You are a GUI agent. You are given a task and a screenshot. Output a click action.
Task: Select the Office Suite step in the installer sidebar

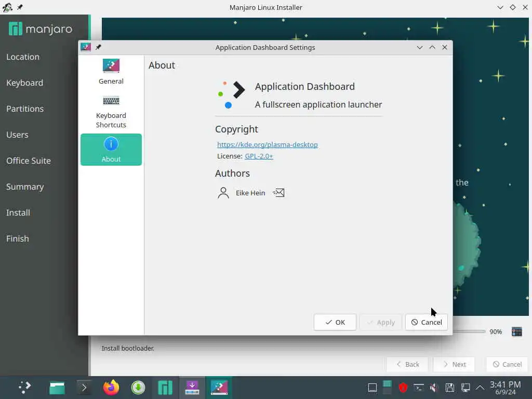[29, 161]
